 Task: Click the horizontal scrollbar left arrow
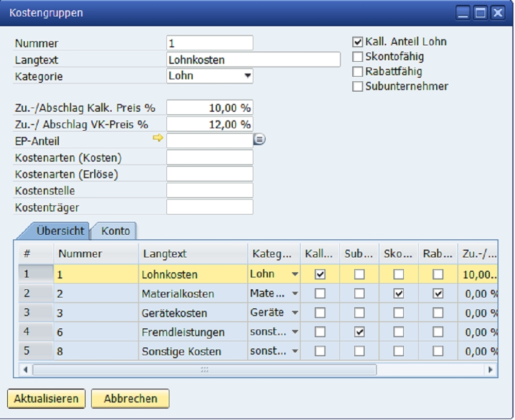click(x=25, y=370)
